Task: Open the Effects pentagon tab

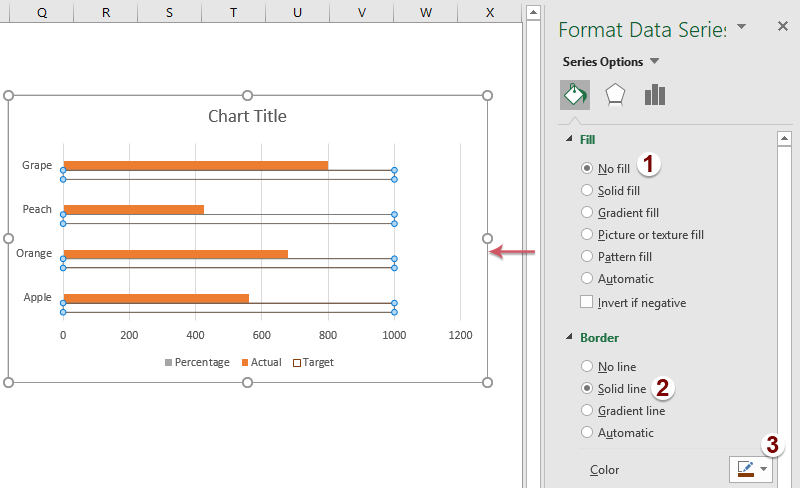Action: pyautogui.click(x=615, y=95)
